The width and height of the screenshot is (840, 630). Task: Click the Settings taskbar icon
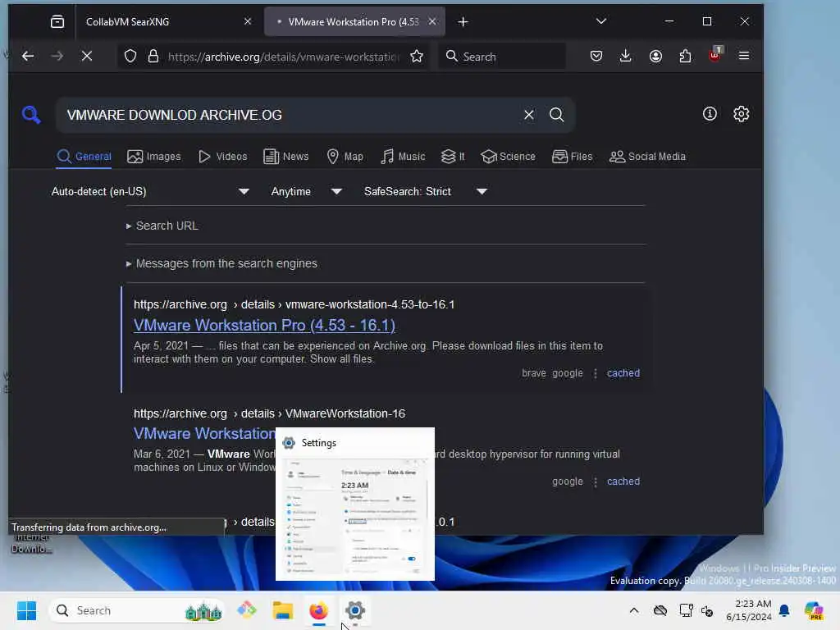[354, 610]
